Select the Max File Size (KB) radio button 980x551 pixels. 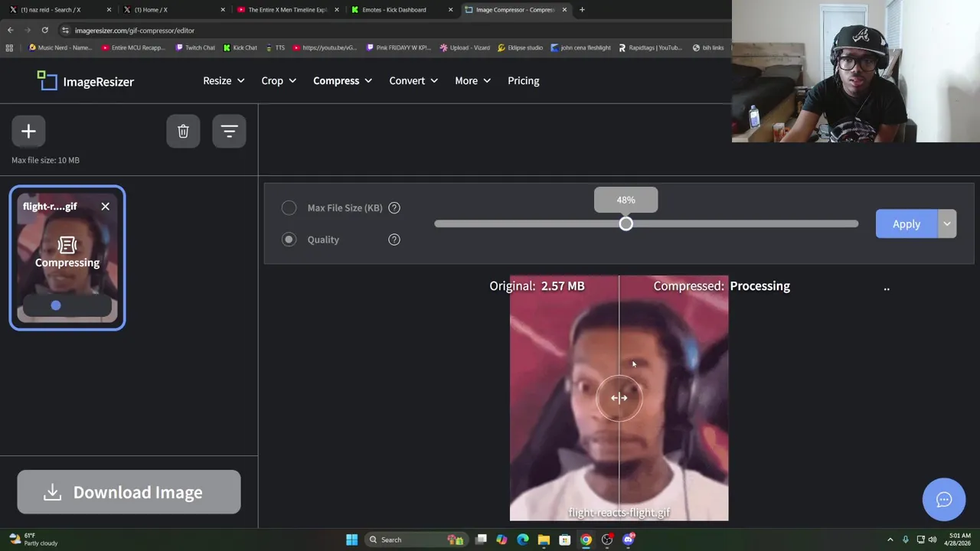(x=289, y=207)
